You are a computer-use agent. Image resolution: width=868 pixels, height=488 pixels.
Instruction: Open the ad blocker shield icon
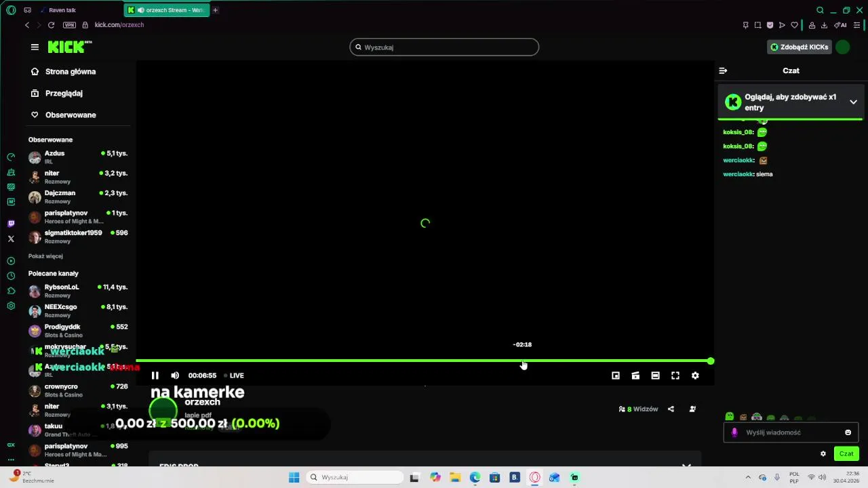(x=770, y=25)
